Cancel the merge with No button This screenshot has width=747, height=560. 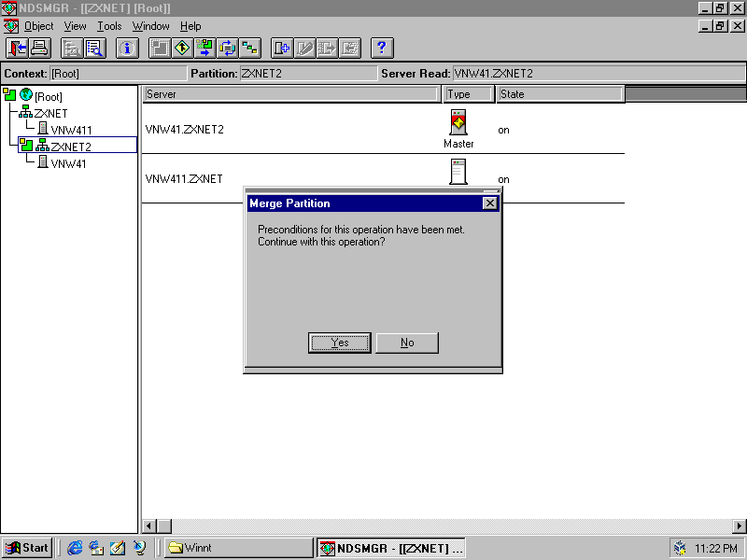(x=407, y=343)
